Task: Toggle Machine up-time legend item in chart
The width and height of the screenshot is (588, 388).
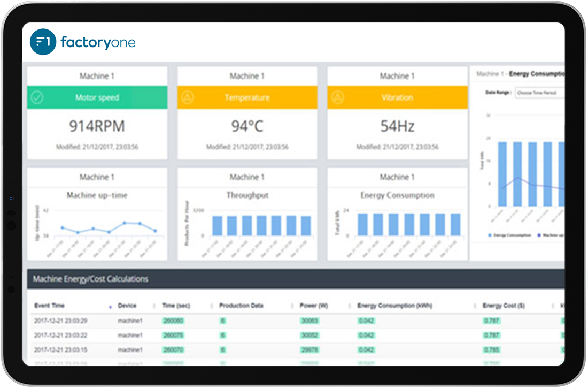Action: click(x=551, y=235)
